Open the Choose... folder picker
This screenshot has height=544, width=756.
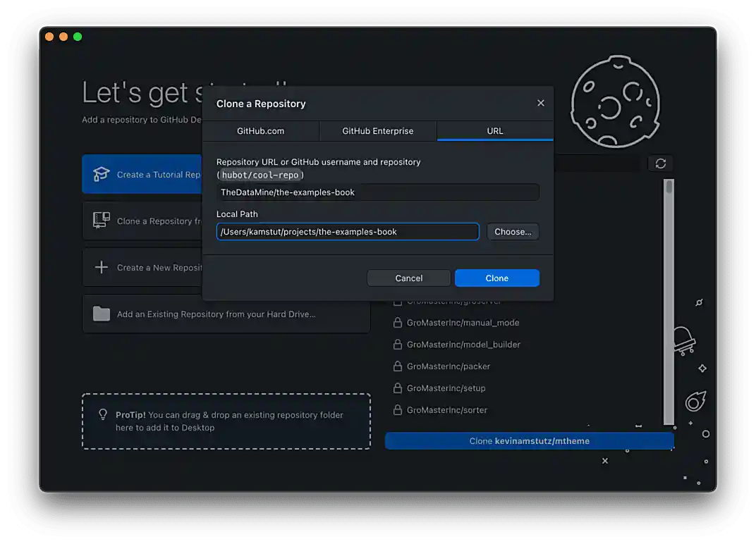click(x=513, y=232)
